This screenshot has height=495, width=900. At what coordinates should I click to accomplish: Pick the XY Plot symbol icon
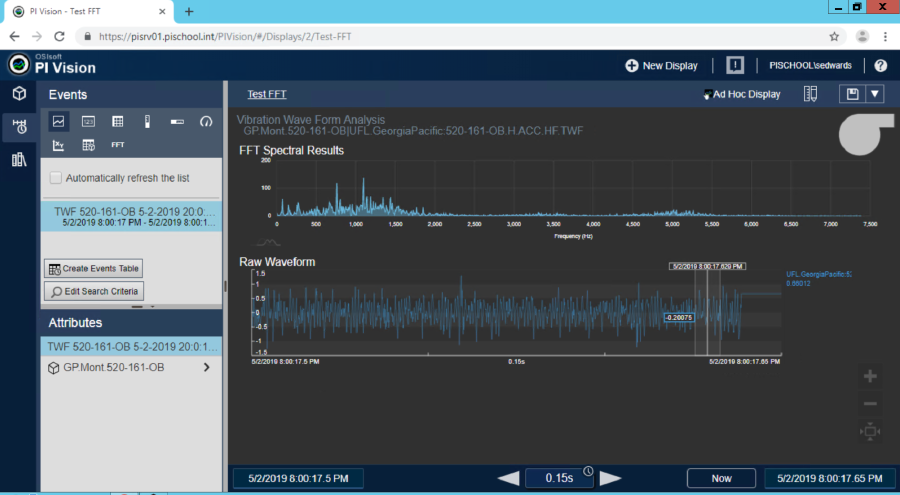tap(59, 145)
